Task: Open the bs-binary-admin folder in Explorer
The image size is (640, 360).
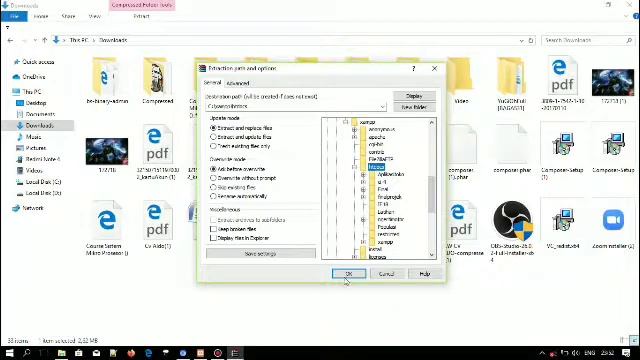Action: coord(107,81)
